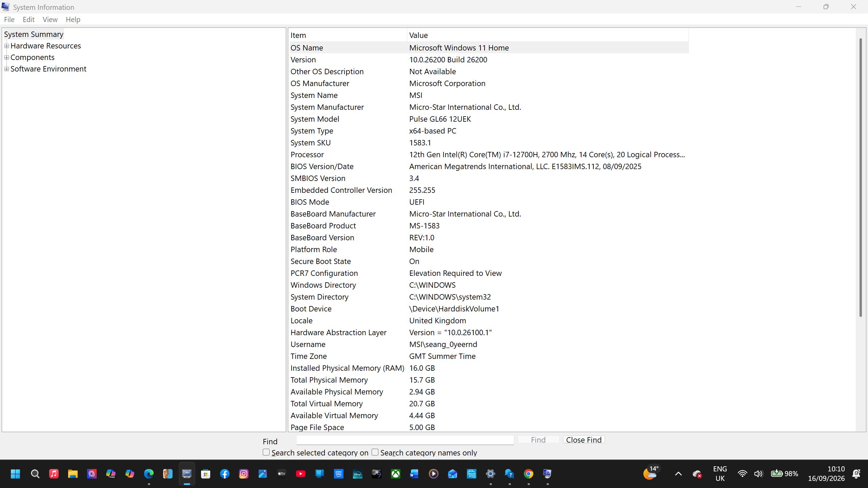Screen dimensions: 868x488
Task: Launch YouTube from the taskbar
Action: coord(301,474)
